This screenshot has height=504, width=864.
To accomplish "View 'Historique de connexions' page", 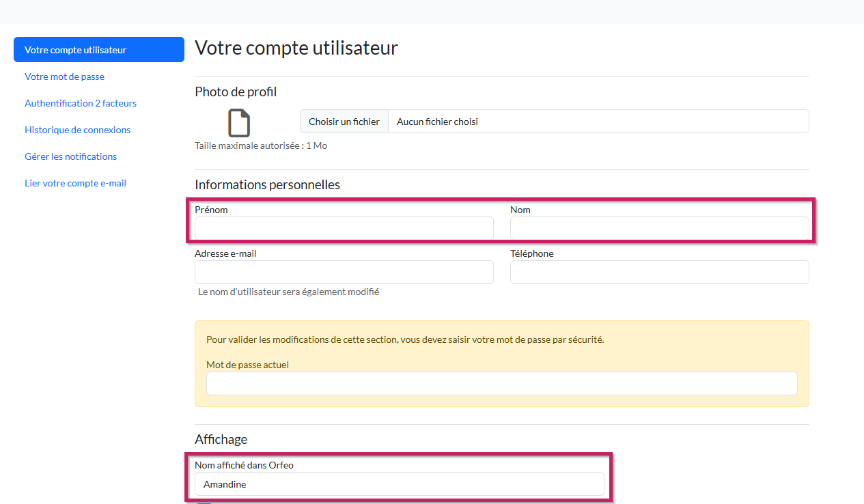I will pos(77,130).
